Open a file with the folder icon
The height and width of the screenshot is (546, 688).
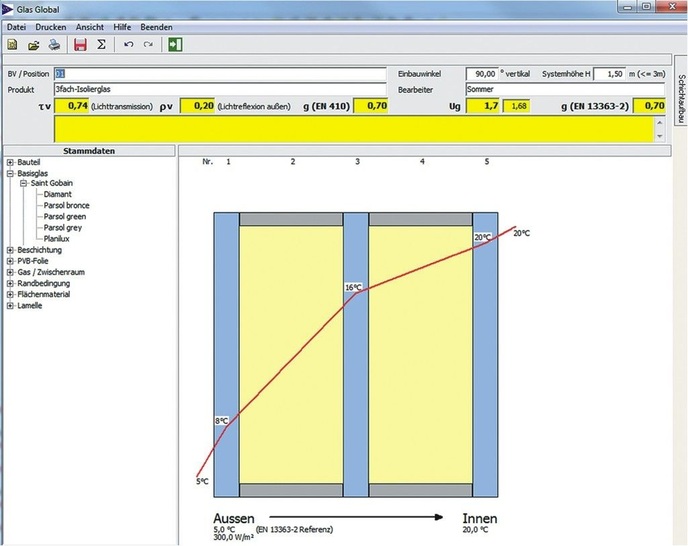point(32,45)
